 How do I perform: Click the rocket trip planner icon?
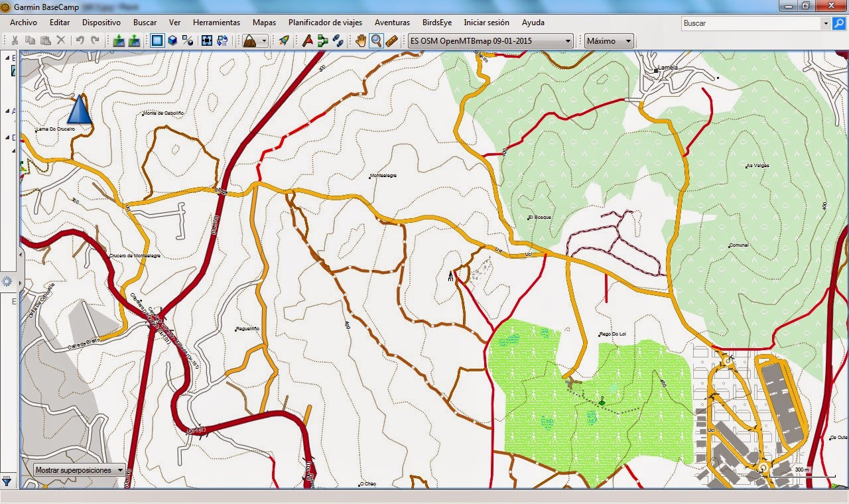pos(284,40)
